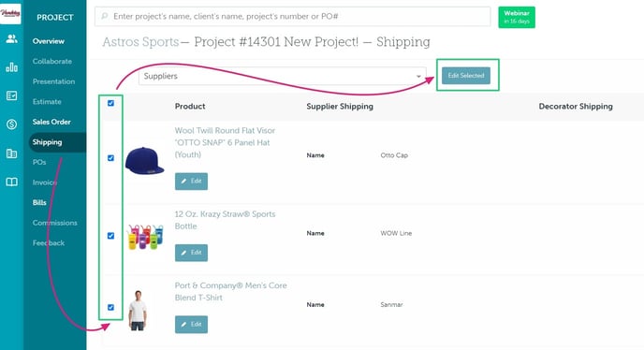This screenshot has height=350, width=644.
Task: Toggle the Men's Core Blend T-Shirt checkbox
Action: 110,307
